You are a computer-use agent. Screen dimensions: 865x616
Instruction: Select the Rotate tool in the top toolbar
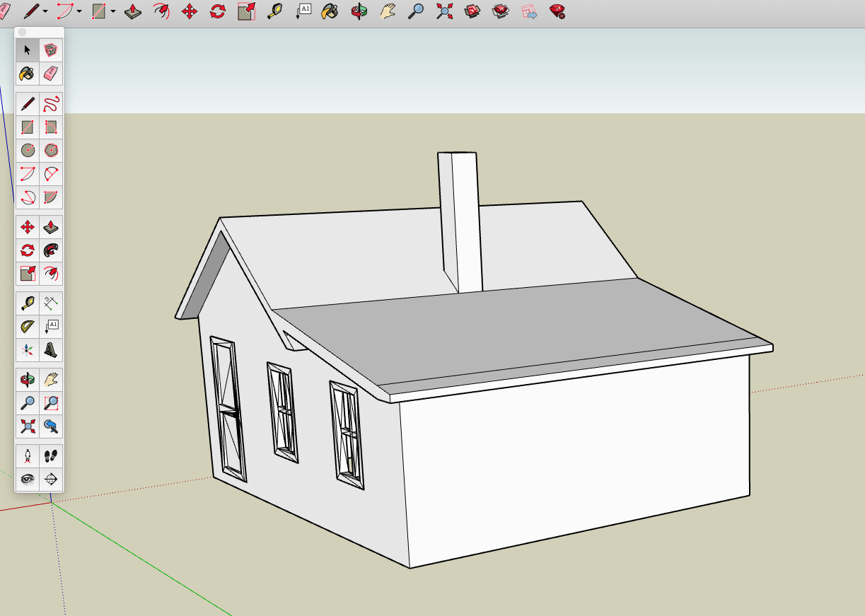click(x=218, y=11)
